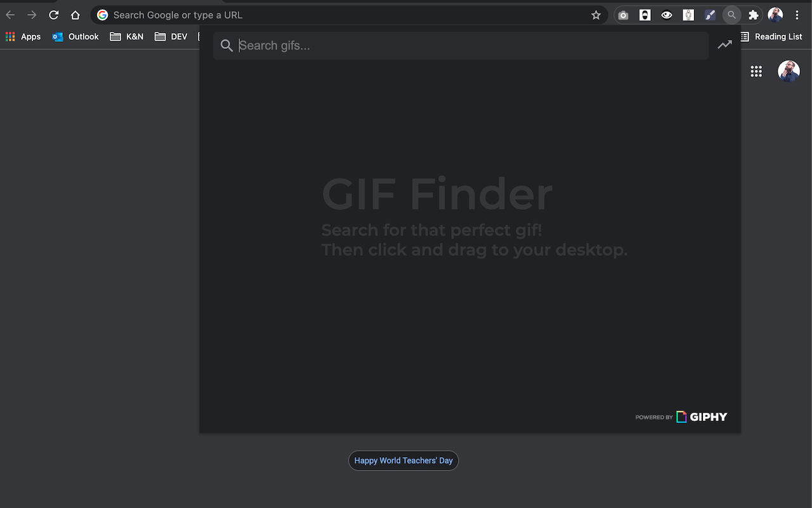Open the bearded face extension icon
This screenshot has height=508, width=812.
click(x=645, y=15)
